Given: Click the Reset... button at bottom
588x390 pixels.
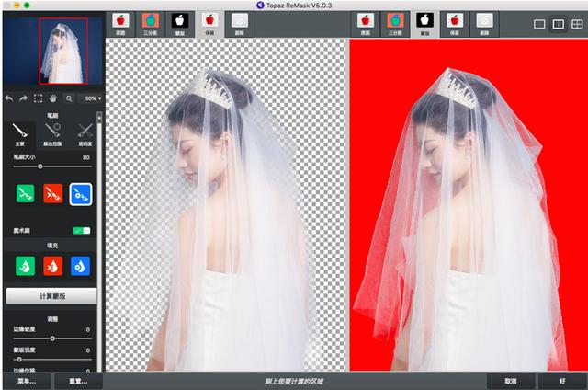Looking at the screenshot, I should click(x=78, y=381).
